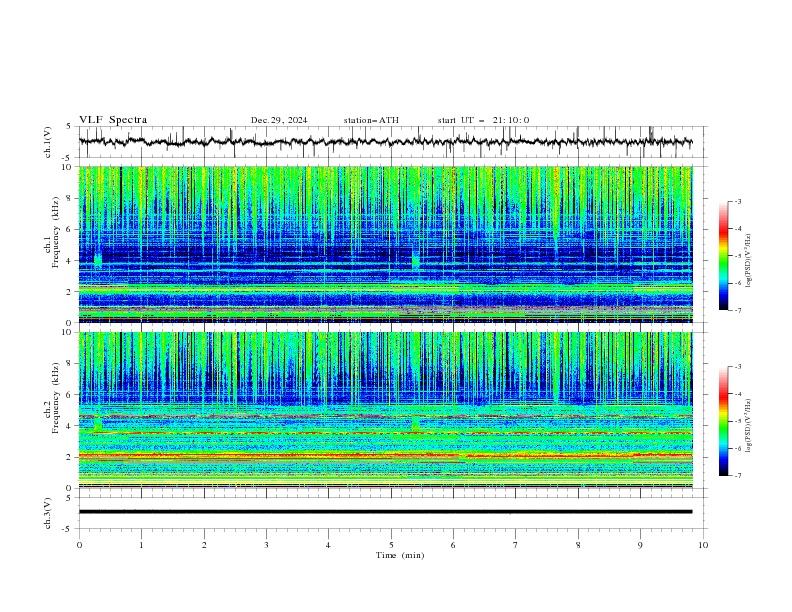The width and height of the screenshot is (792, 612).
Task: Click the ch.1 spectrogram panel
Action: (x=385, y=244)
